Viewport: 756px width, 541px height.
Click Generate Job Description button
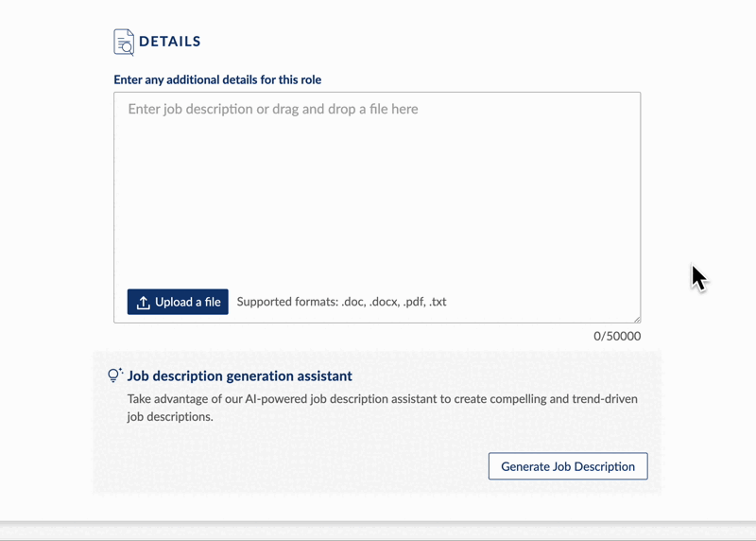pos(568,466)
